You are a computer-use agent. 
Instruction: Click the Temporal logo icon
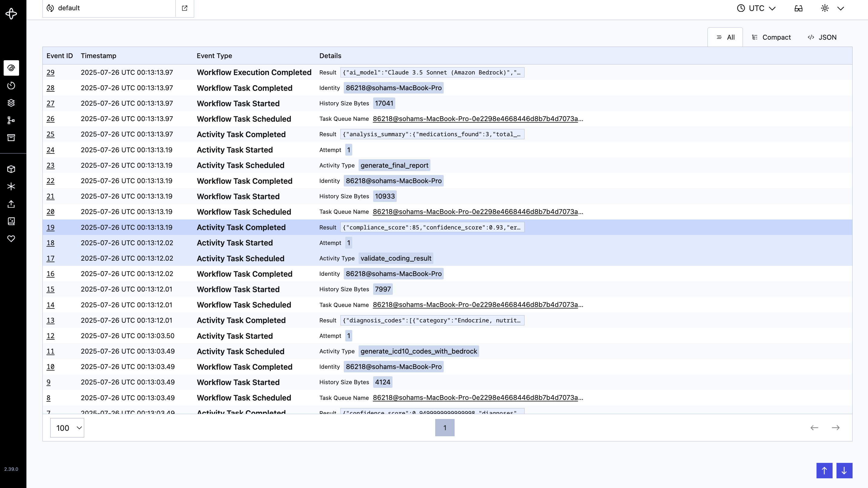[x=11, y=14]
